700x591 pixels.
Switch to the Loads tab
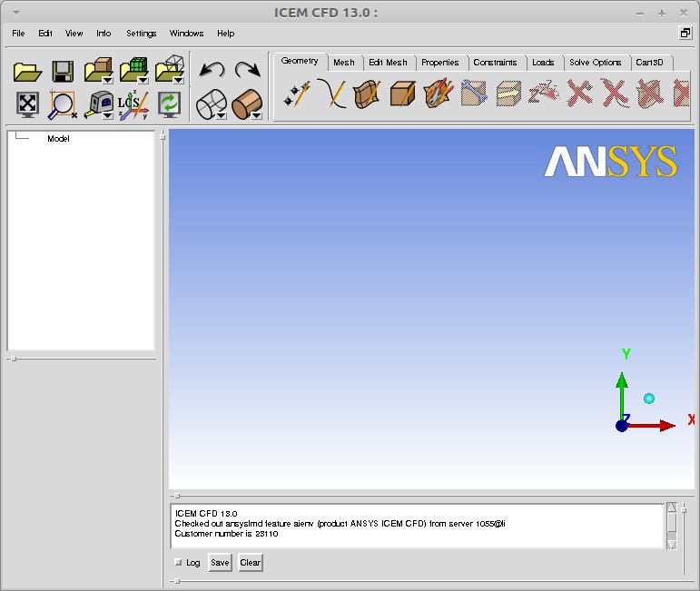(543, 63)
